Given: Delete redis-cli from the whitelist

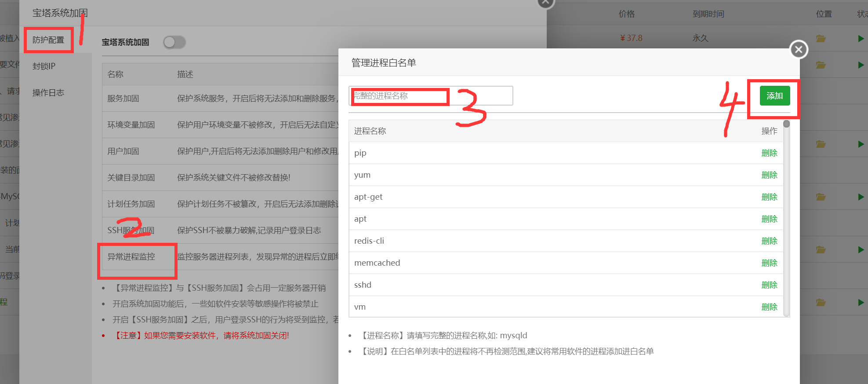Looking at the screenshot, I should point(770,241).
